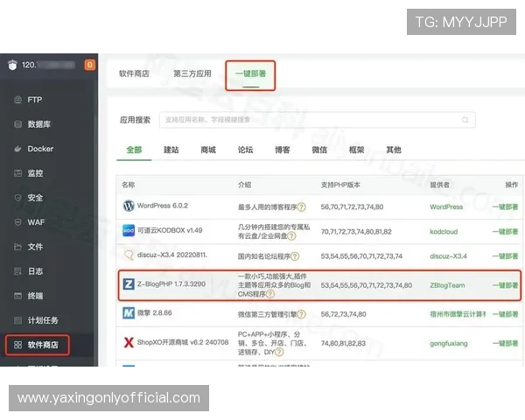This screenshot has height=420, width=525.
Task: Click help icon beside 微擎 description
Action: pyautogui.click(x=301, y=314)
